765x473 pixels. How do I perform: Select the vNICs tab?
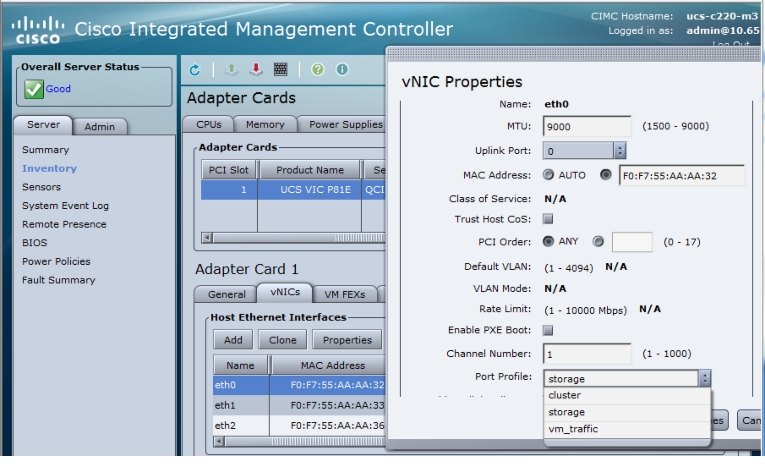285,292
